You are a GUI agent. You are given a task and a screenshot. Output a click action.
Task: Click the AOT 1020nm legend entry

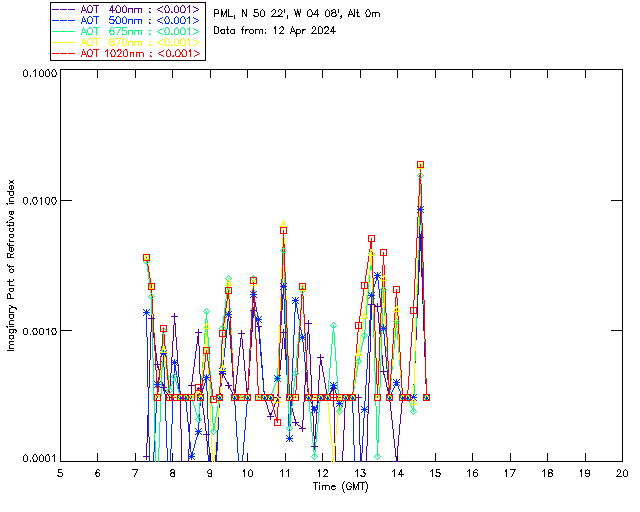pyautogui.click(x=127, y=53)
